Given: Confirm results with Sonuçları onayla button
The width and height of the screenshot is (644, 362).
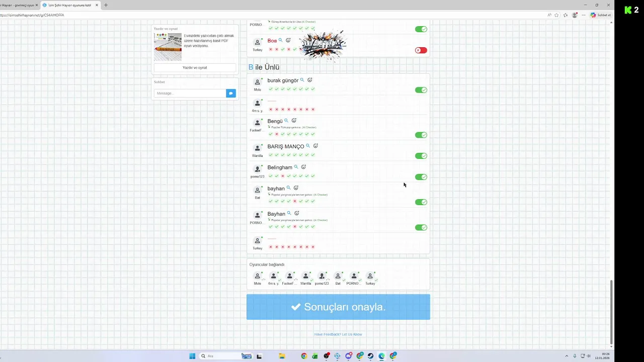Looking at the screenshot, I should point(338,307).
